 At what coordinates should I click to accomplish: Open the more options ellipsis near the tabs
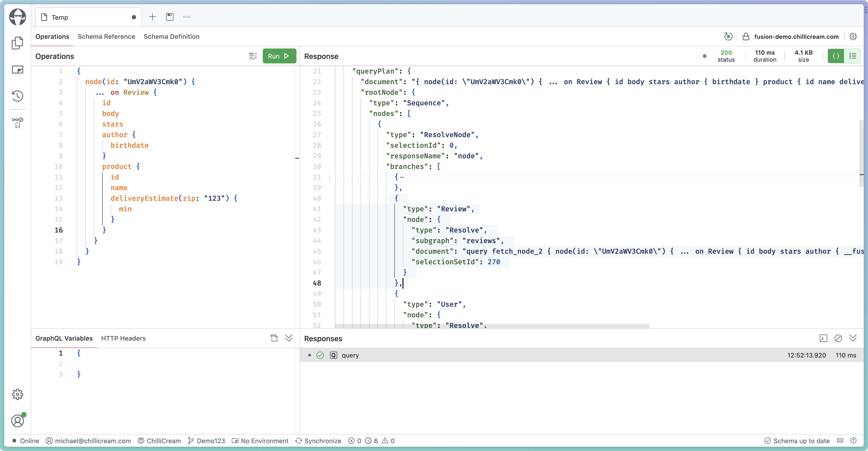pos(187,17)
